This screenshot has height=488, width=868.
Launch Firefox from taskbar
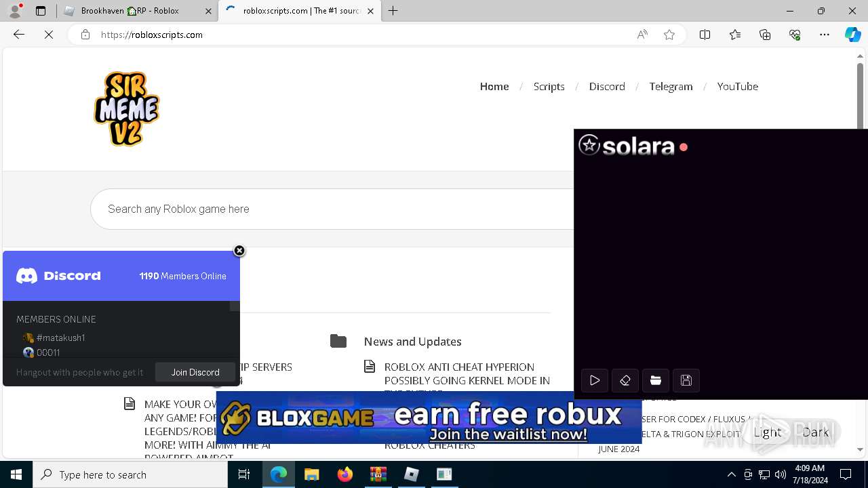click(344, 474)
